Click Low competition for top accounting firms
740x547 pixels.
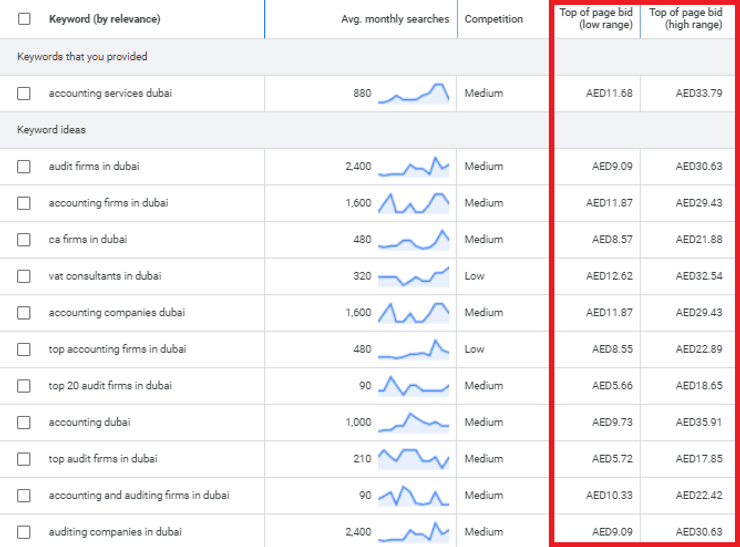coord(474,349)
